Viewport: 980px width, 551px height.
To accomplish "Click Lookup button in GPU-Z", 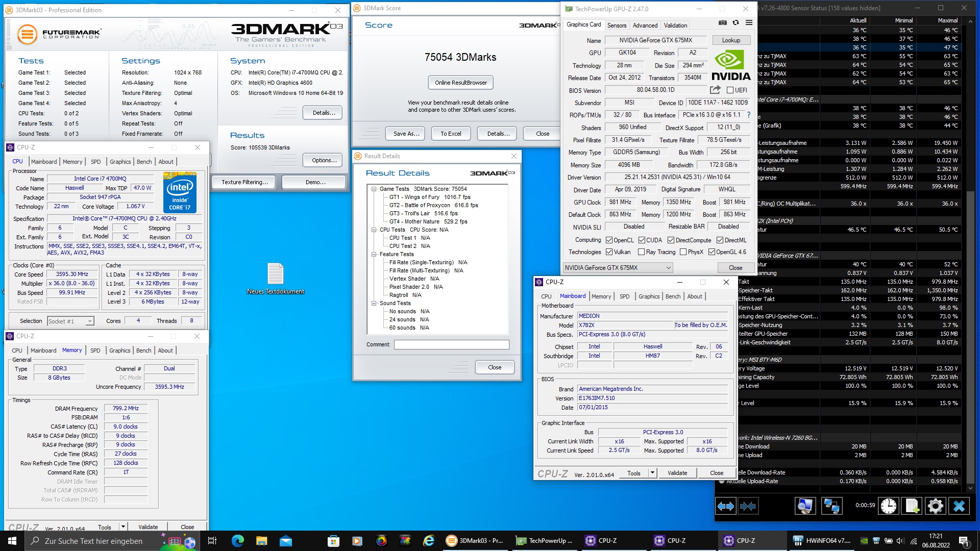I will 730,40.
